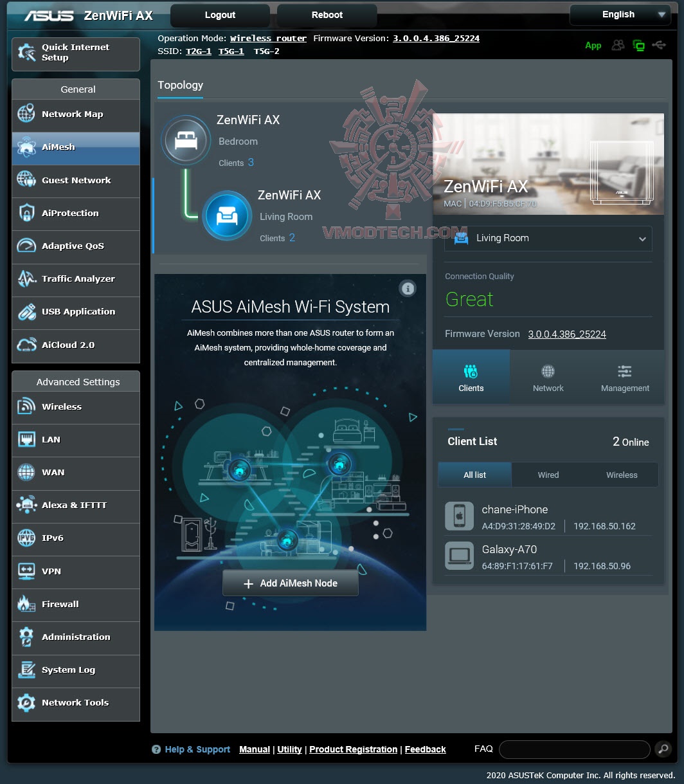Click the Bedroom clients count 3
Viewport: 684px width, 784px height.
tap(251, 163)
